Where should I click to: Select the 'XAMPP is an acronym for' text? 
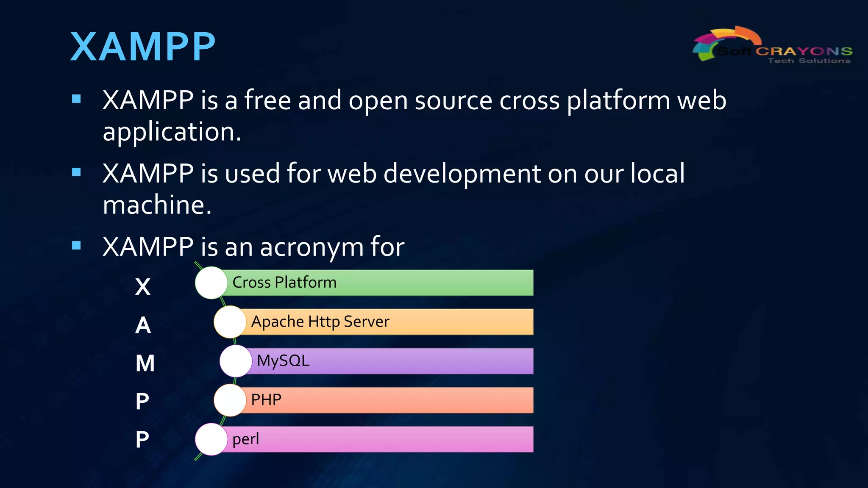pyautogui.click(x=253, y=247)
